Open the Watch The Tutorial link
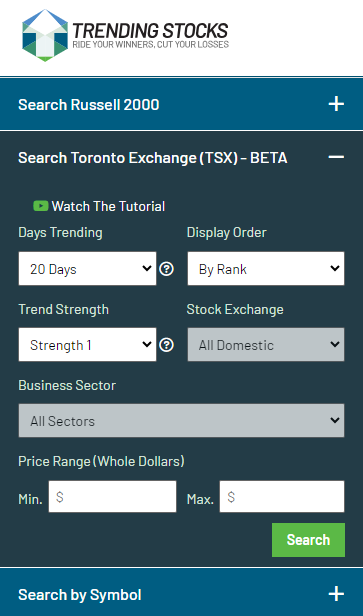The height and width of the screenshot is (616, 363). tap(108, 206)
